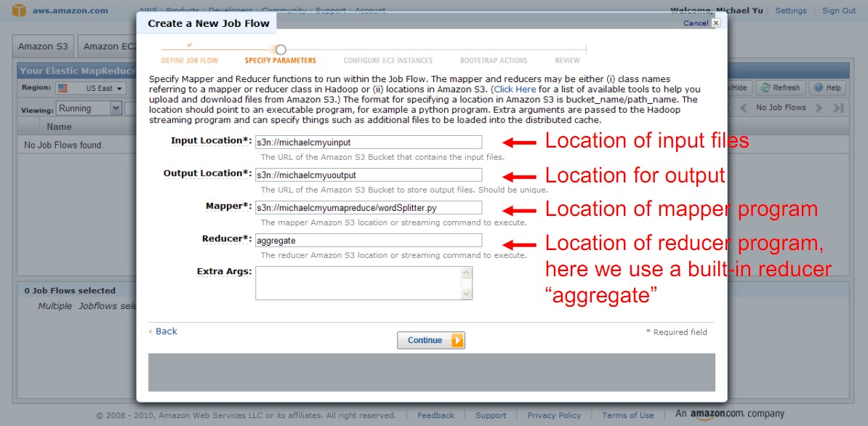Image resolution: width=868 pixels, height=426 pixels.
Task: Open the Help button in the toolbar
Action: pyautogui.click(x=827, y=87)
